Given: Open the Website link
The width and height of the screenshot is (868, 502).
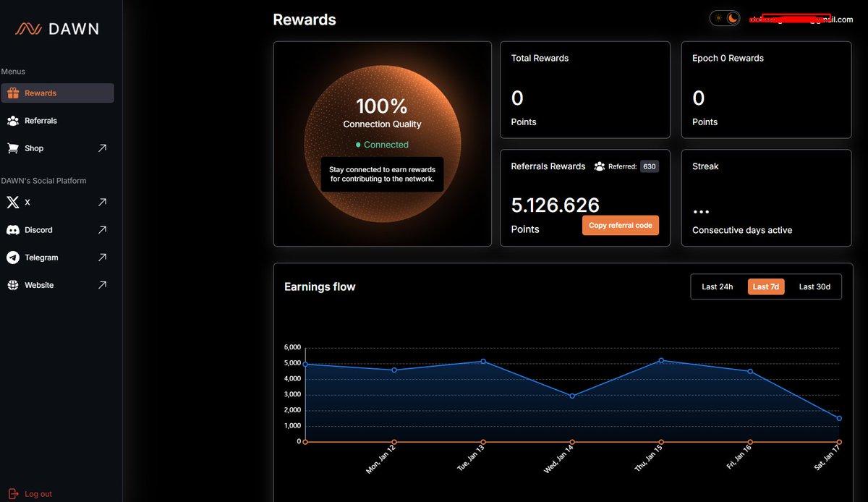Looking at the screenshot, I should [58, 285].
